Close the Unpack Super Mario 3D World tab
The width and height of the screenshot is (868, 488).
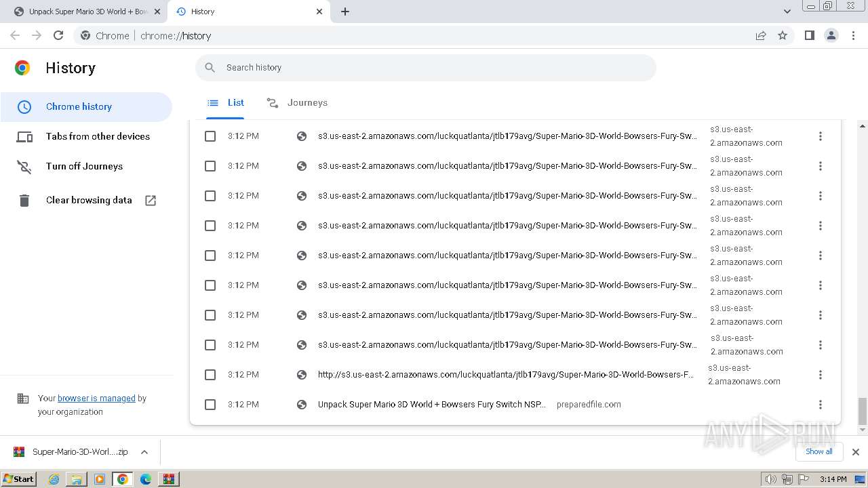click(157, 12)
